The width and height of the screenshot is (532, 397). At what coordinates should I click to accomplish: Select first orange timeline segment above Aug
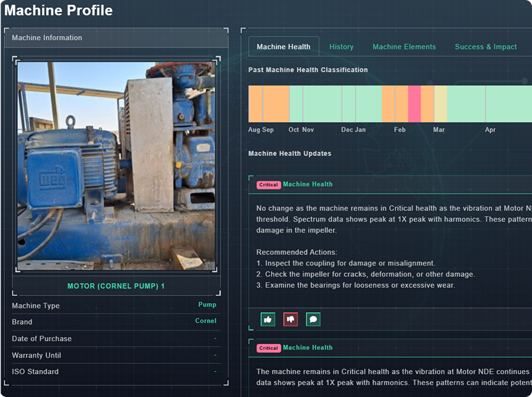[x=255, y=104]
